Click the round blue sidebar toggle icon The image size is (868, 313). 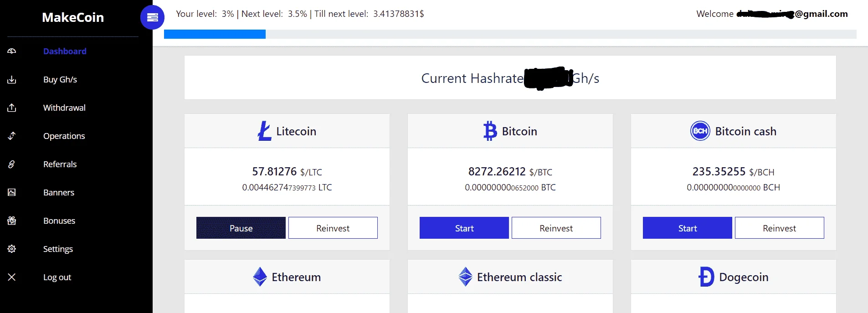point(152,17)
